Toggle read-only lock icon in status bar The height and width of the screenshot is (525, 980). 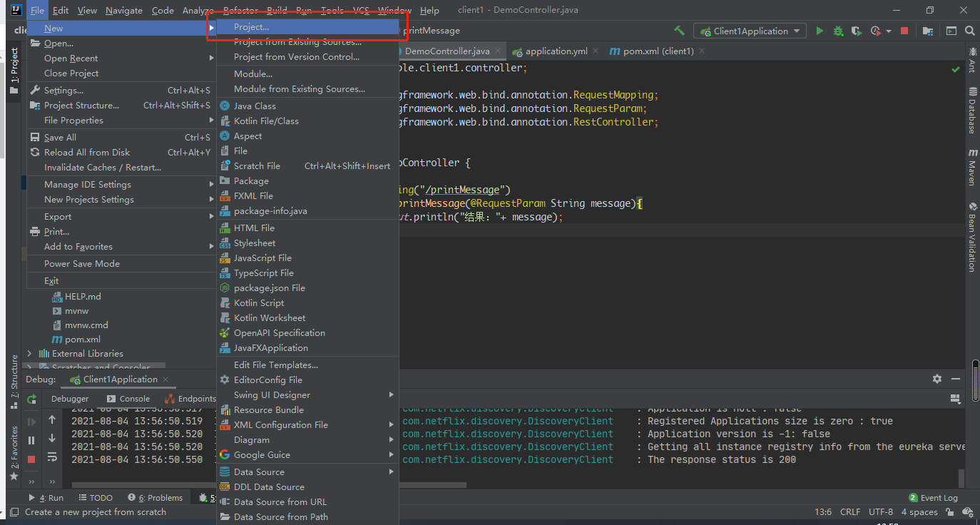949,512
